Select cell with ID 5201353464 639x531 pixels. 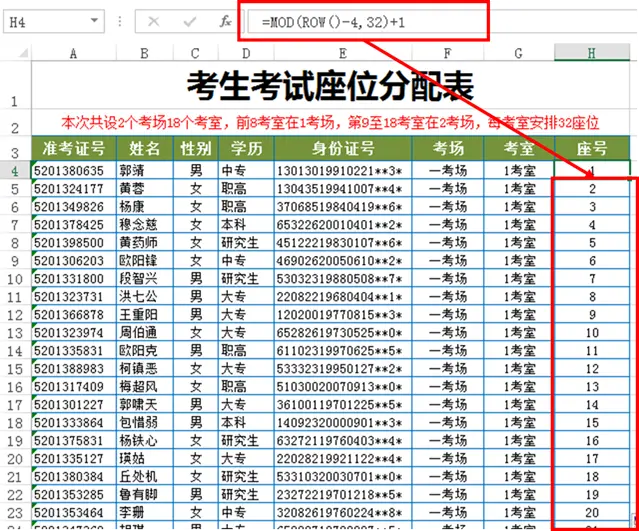tap(74, 512)
